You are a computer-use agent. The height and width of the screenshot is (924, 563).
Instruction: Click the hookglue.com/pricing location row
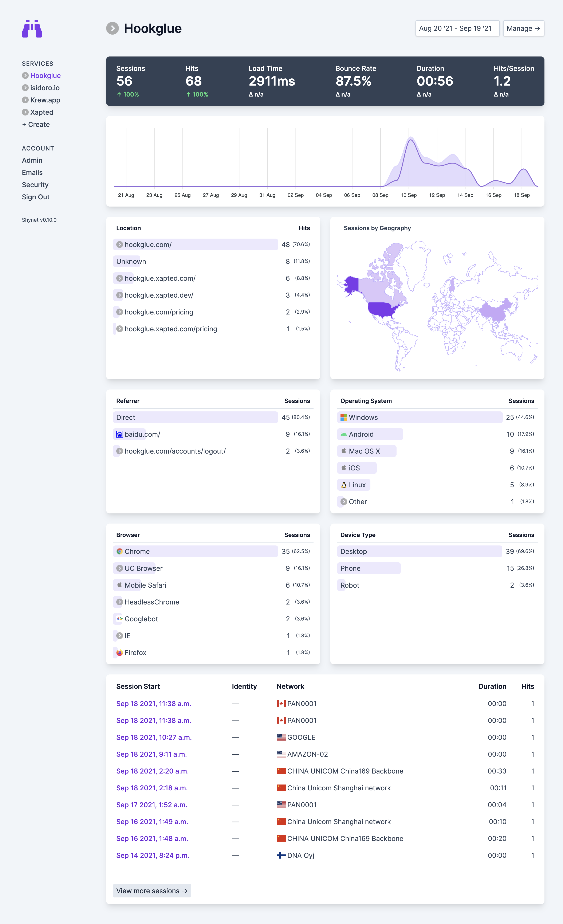[159, 312]
